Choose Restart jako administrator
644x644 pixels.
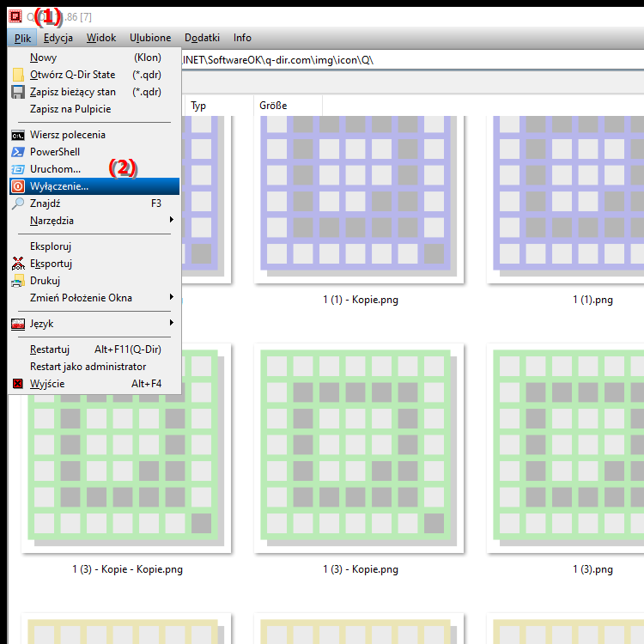tap(94, 367)
